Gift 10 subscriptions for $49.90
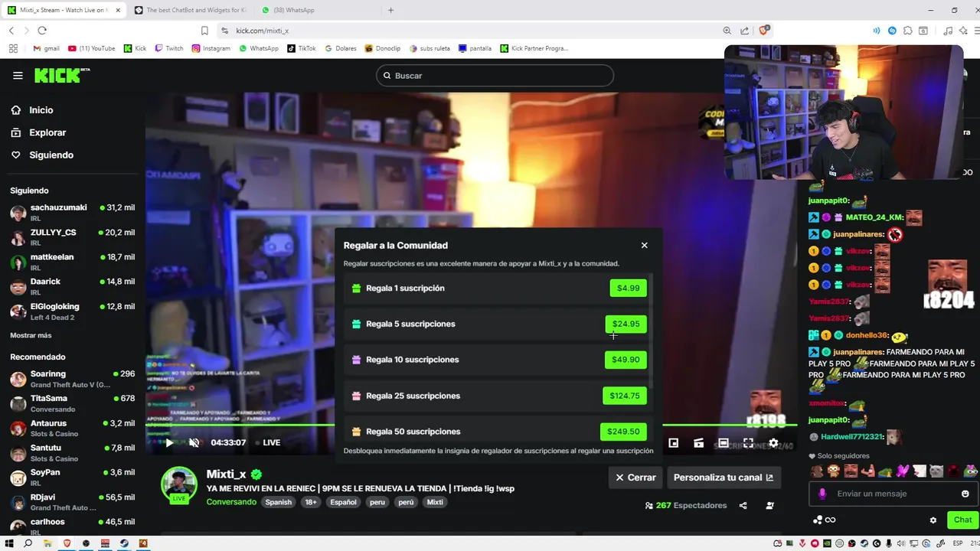The height and width of the screenshot is (551, 980). 626,360
